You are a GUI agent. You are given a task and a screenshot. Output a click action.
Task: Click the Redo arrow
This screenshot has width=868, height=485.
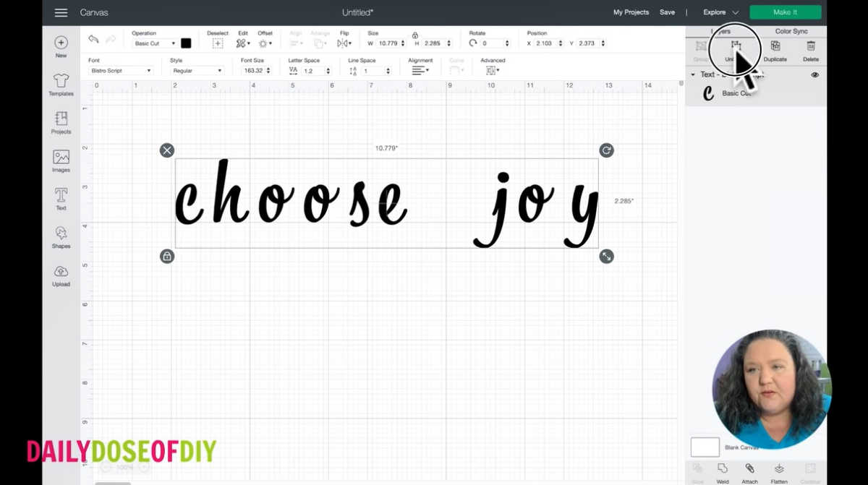pos(111,39)
